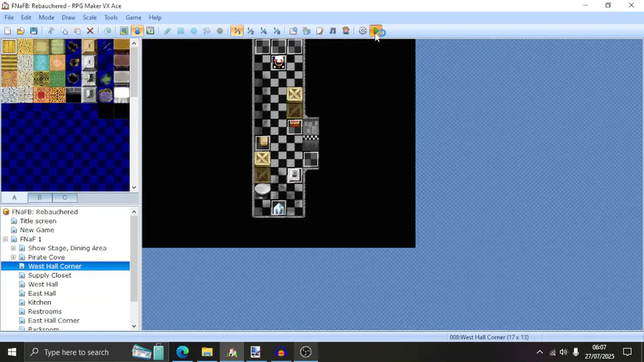Image resolution: width=644 pixels, height=362 pixels.
Task: Select Supply Closet map
Action: click(49, 275)
